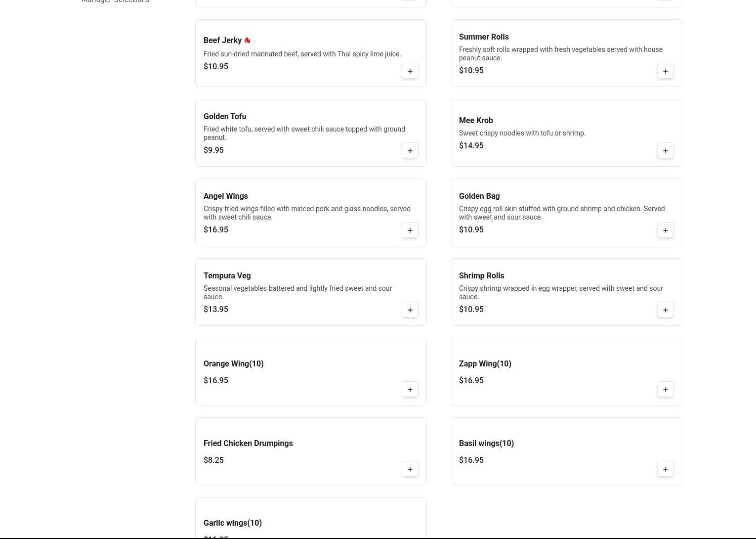756x539 pixels.
Task: Add Beef Jerky to the order
Action: point(410,71)
